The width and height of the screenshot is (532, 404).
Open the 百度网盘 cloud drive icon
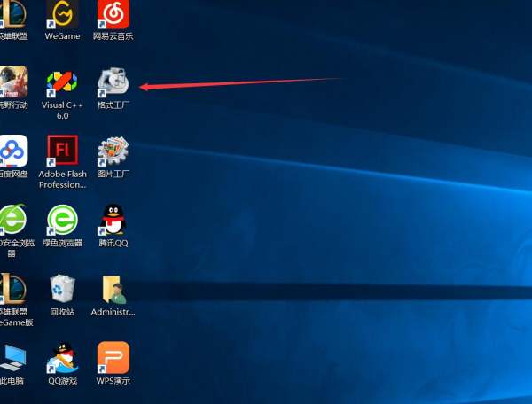pyautogui.click(x=12, y=151)
